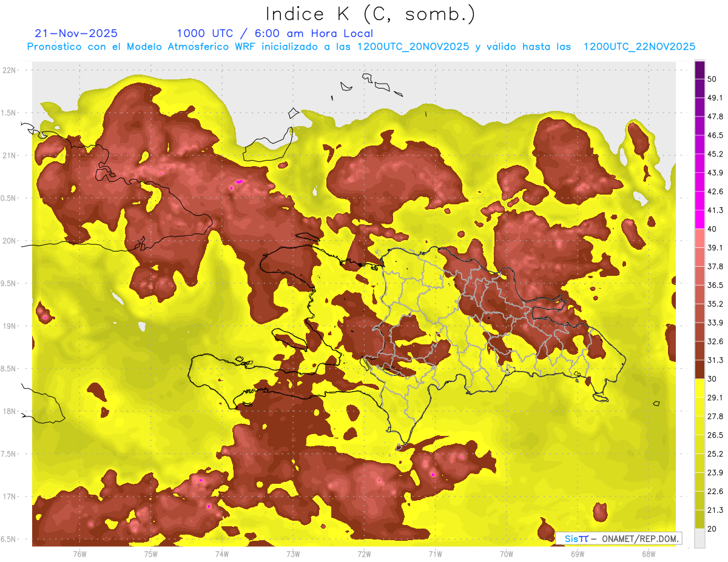This screenshot has width=728, height=562.
Task: Click legend value "27.8"
Action: click(x=715, y=416)
